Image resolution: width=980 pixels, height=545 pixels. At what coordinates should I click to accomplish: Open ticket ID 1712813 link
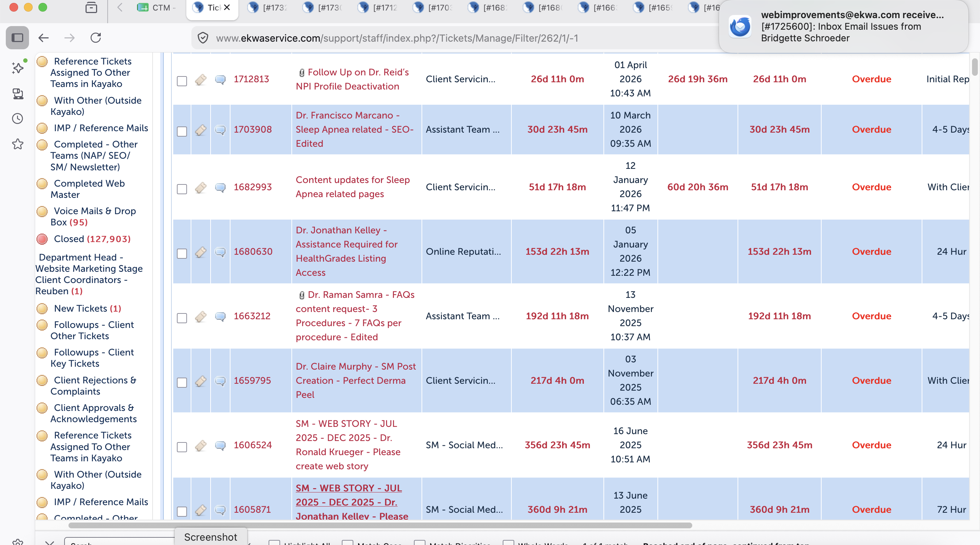pyautogui.click(x=252, y=79)
